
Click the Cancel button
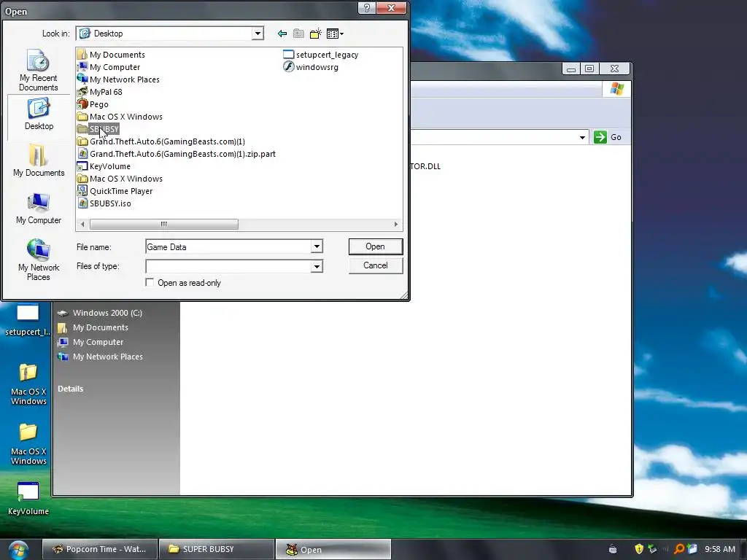(x=376, y=265)
